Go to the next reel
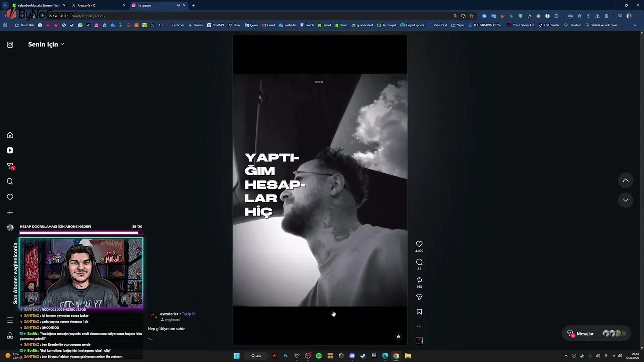The width and height of the screenshot is (644, 362). [x=626, y=200]
